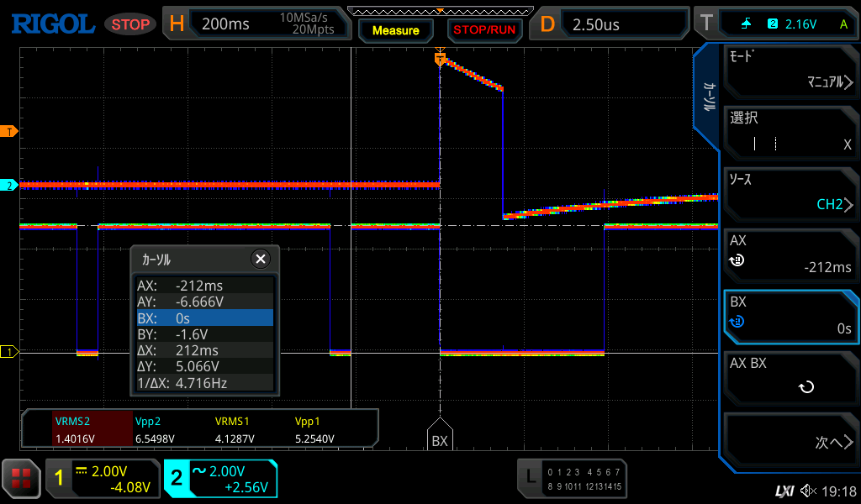The width and height of the screenshot is (861, 504).
Task: Open the Measure menu
Action: [x=395, y=30]
